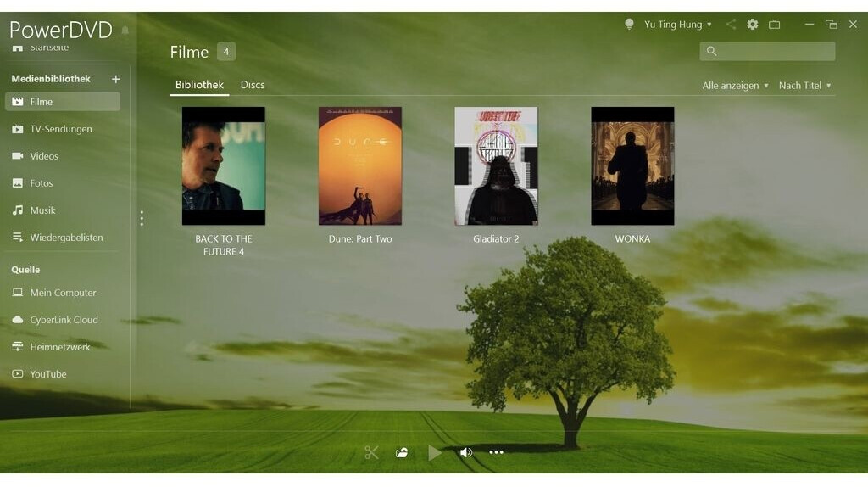Select the Dune: Part Two poster thumbnail
This screenshot has height=487, width=868.
coord(360,165)
